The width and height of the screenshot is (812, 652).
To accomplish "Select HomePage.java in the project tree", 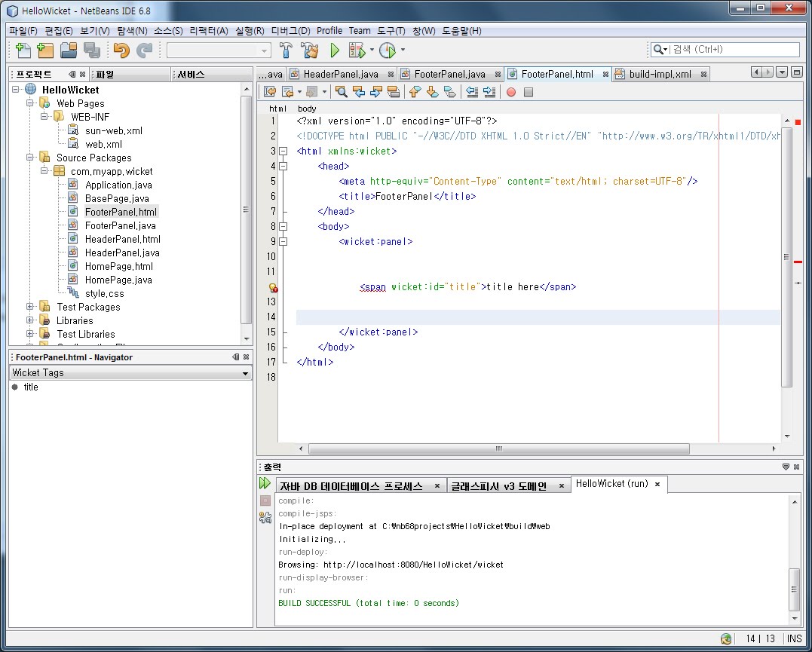I will tap(118, 280).
